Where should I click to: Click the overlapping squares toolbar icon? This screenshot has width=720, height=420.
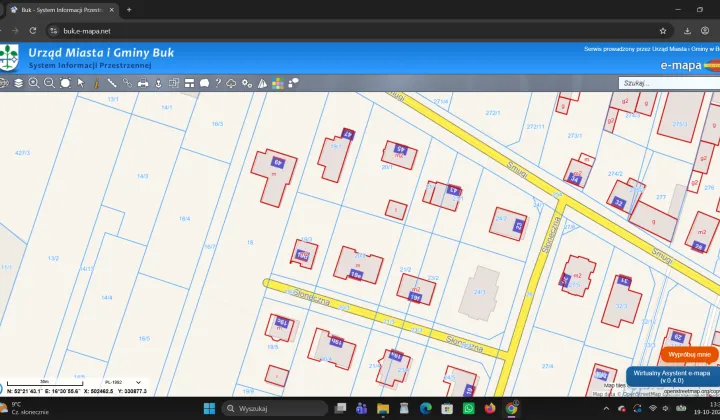point(174,83)
